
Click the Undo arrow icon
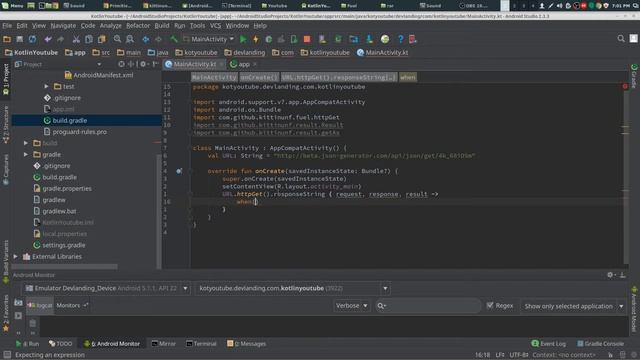point(48,39)
